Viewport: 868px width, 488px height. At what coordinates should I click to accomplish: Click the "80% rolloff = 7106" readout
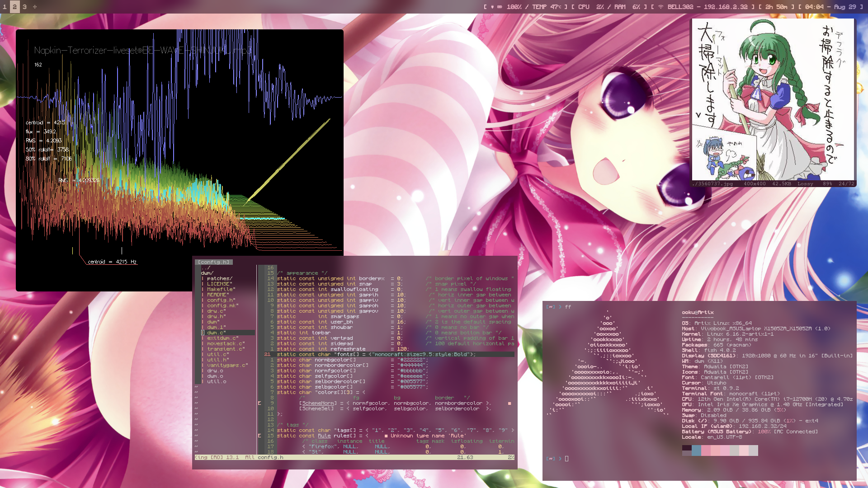(49, 159)
